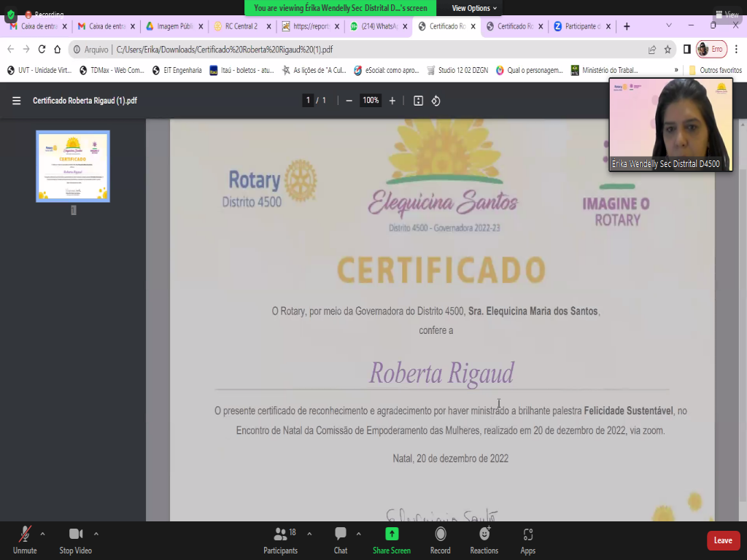Start recording with the Record button
This screenshot has height=560, width=747.
[440, 540]
